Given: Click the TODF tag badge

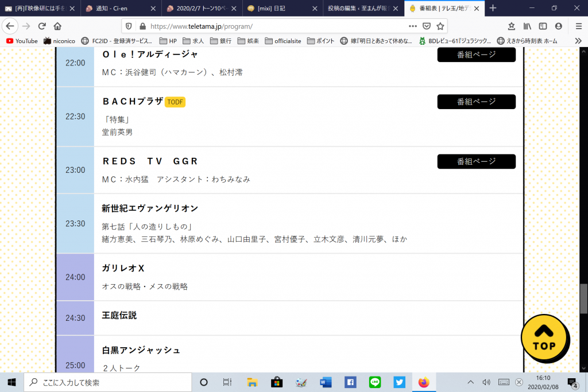Looking at the screenshot, I should click(175, 102).
